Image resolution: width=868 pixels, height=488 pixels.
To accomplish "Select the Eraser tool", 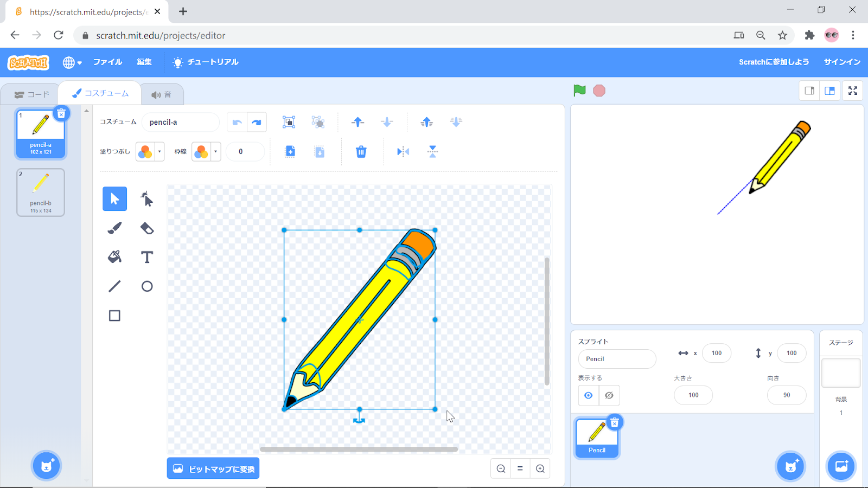I will (x=147, y=228).
